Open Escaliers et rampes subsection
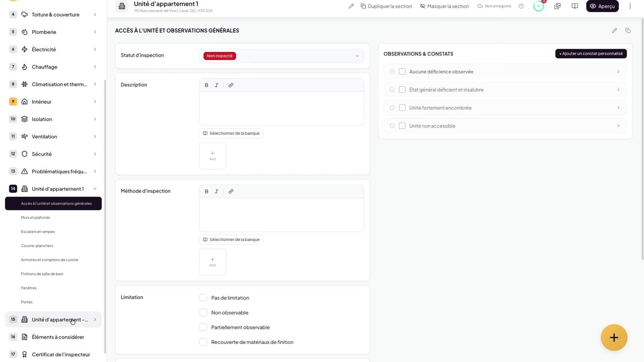 38,232
